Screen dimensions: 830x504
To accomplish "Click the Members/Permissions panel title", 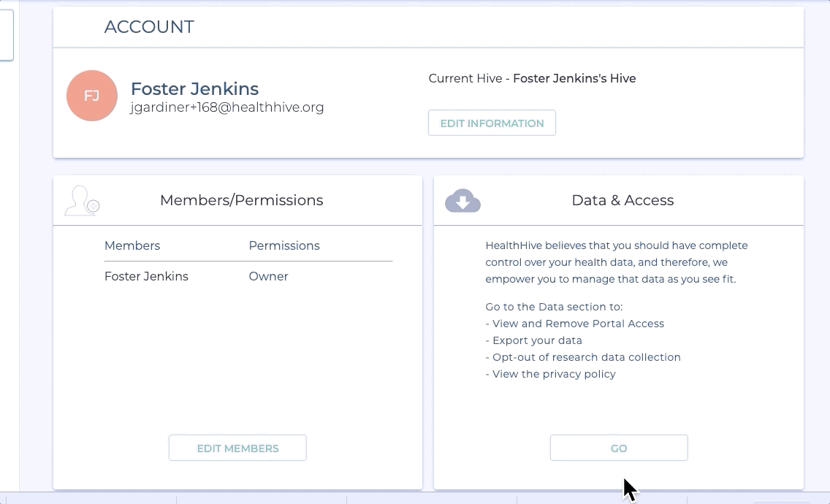I will click(241, 200).
